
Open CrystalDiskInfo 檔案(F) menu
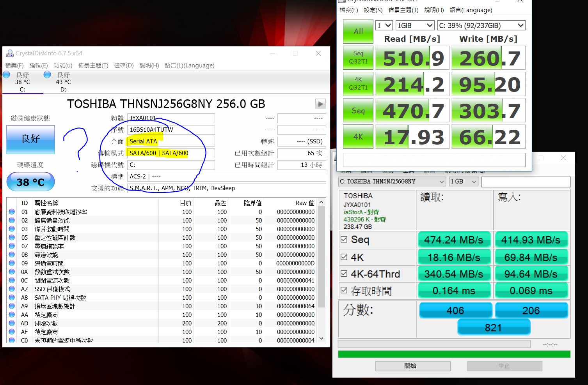pyautogui.click(x=14, y=65)
